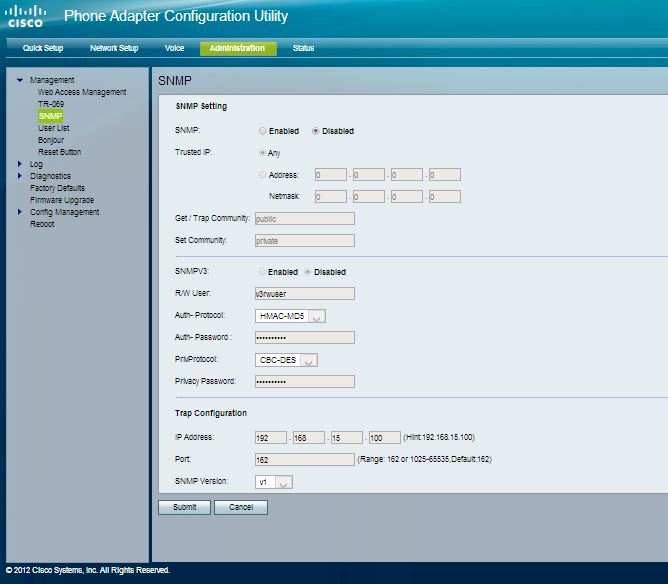This screenshot has width=668, height=584.
Task: Click the trap Port input field
Action: click(x=304, y=459)
